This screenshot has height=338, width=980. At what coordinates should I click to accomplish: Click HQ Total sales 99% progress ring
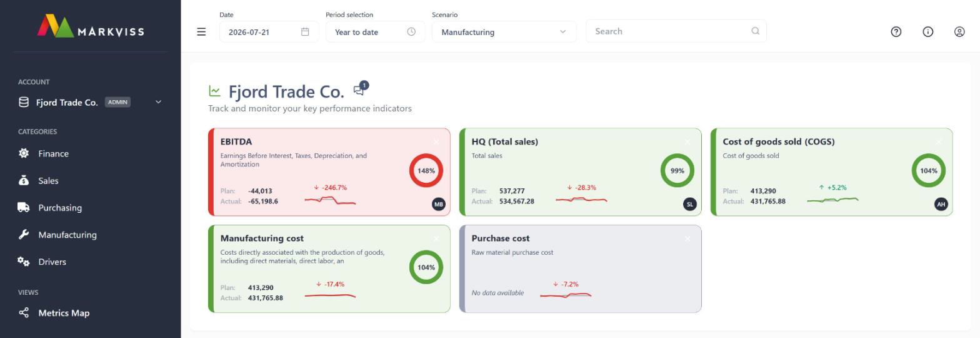[677, 170]
